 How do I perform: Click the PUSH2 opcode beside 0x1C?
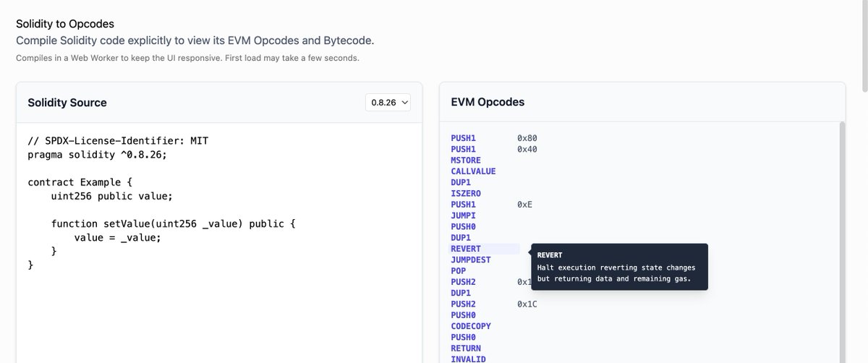(463, 304)
